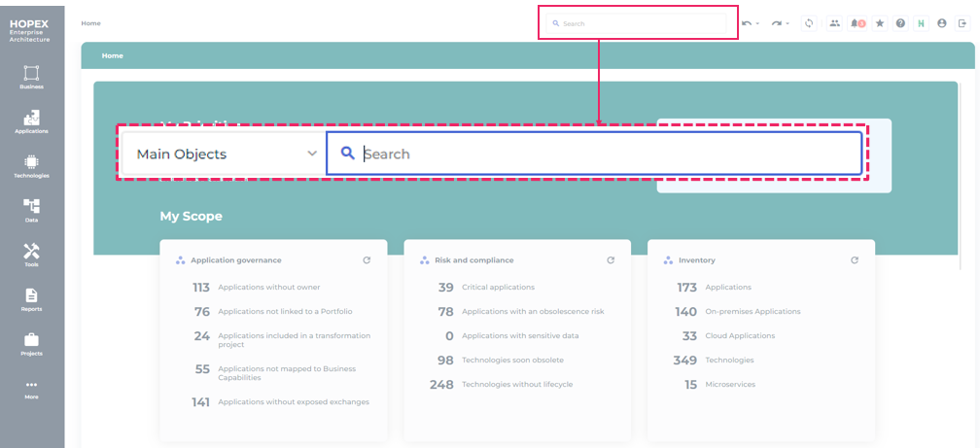Open Critical applications link
This screenshot has width=980, height=448.
point(498,288)
